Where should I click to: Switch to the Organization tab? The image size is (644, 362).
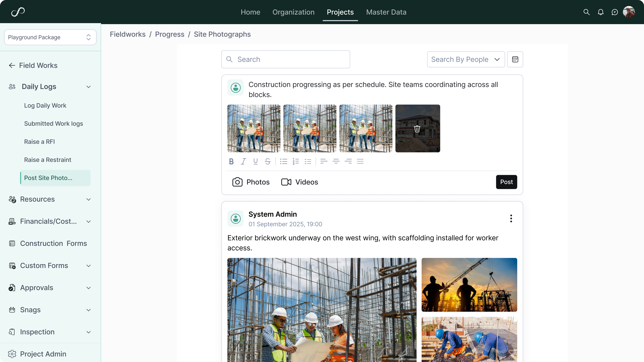tap(293, 12)
